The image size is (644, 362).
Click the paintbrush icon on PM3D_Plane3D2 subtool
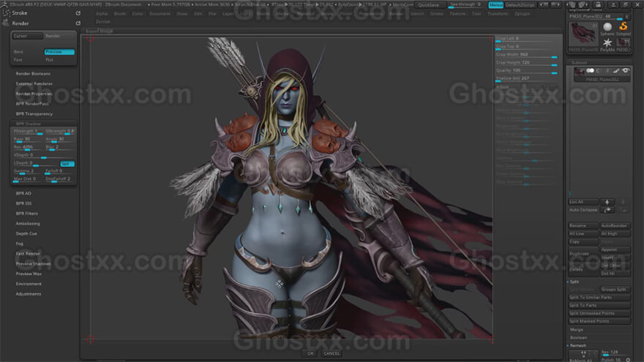(x=616, y=71)
